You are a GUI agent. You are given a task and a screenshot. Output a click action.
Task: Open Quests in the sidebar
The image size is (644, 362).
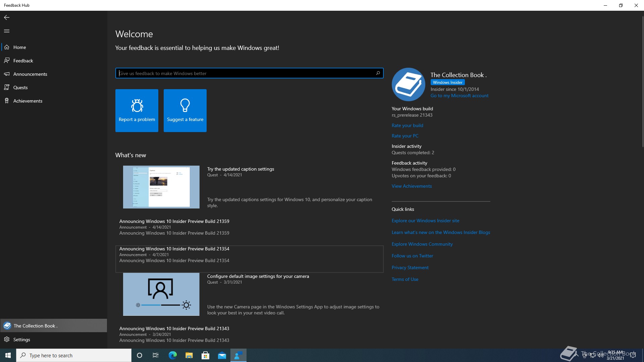(54, 87)
